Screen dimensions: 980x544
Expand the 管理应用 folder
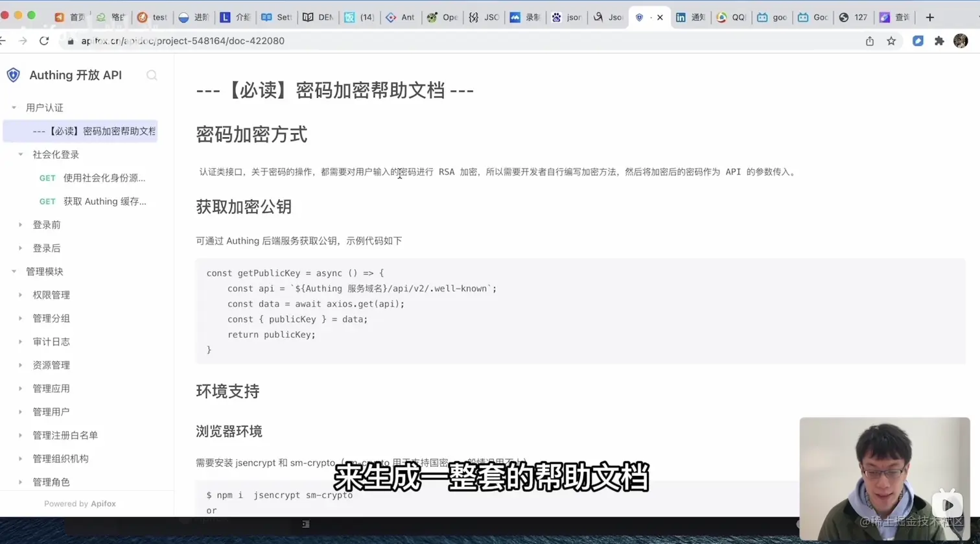(21, 388)
